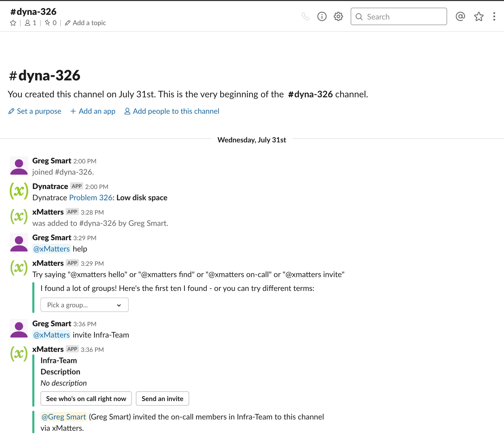Image resolution: width=504 pixels, height=442 pixels.
Task: Click @Greg Smart mention in invite message
Action: (64, 417)
